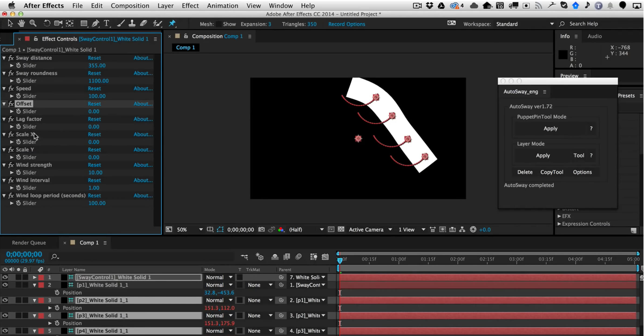Select the Clone Stamp tool
Viewport: 644px width, 336px height.
[132, 24]
